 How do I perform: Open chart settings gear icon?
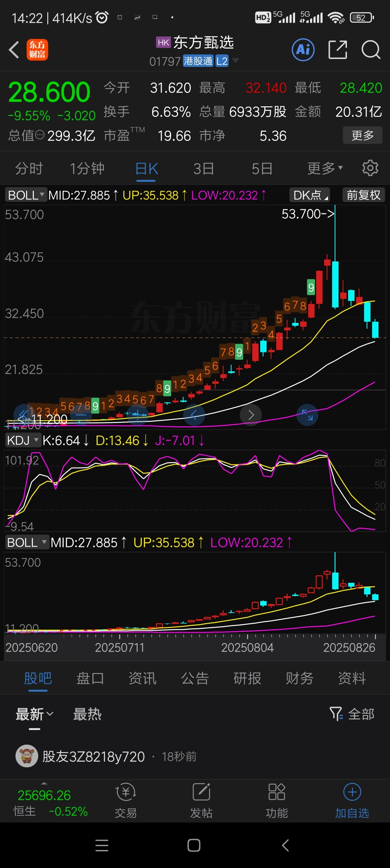pyautogui.click(x=370, y=168)
